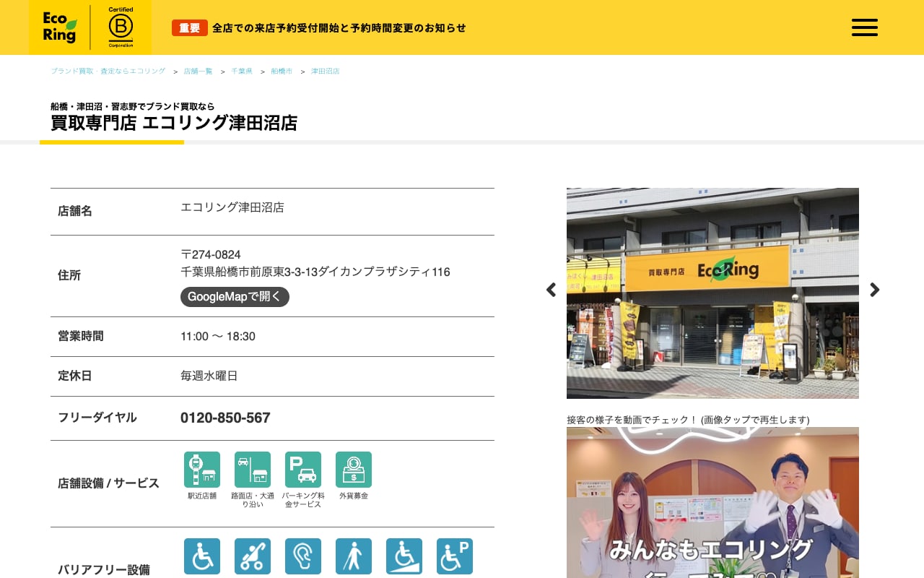The width and height of the screenshot is (924, 578).
Task: Click the baby stroller barrier-free icon
Action: pos(253,556)
